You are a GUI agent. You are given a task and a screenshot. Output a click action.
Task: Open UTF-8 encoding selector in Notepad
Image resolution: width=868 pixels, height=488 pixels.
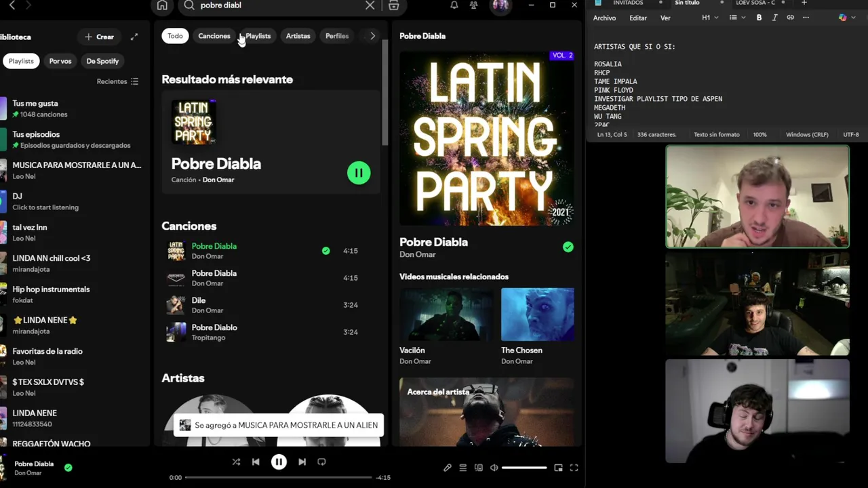pos(851,135)
